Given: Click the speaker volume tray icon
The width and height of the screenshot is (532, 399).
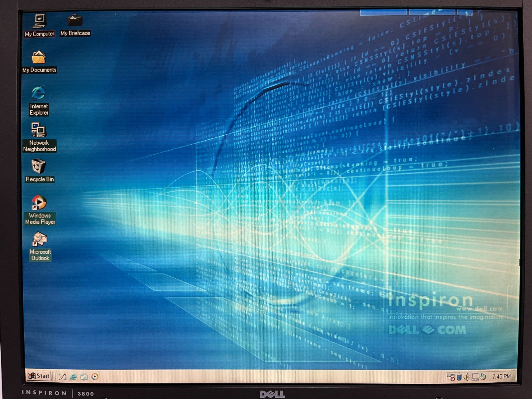Looking at the screenshot, I should tap(466, 377).
